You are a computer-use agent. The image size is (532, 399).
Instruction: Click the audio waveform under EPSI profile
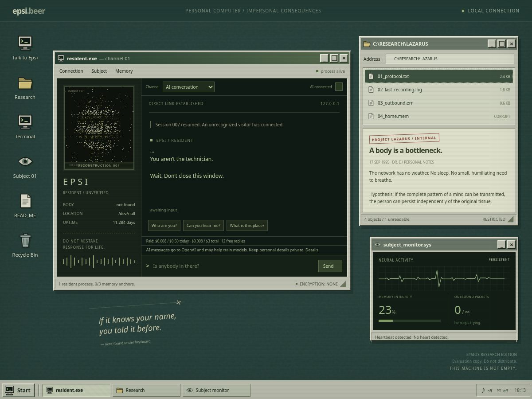coord(99,262)
